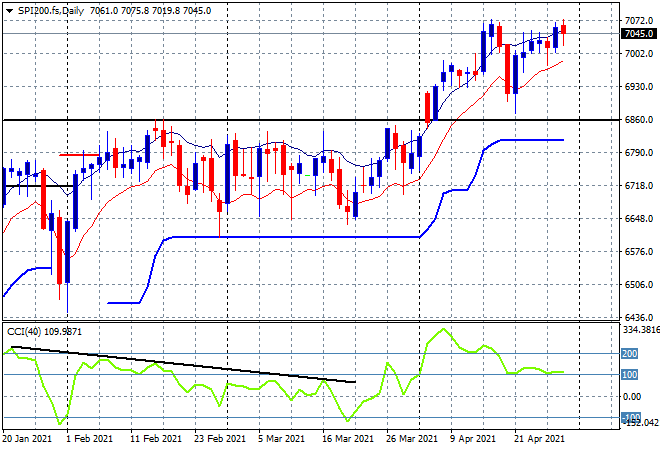Click the 334.3816 CCI scale value
Viewport: 660px width, 450px height.
click(641, 330)
